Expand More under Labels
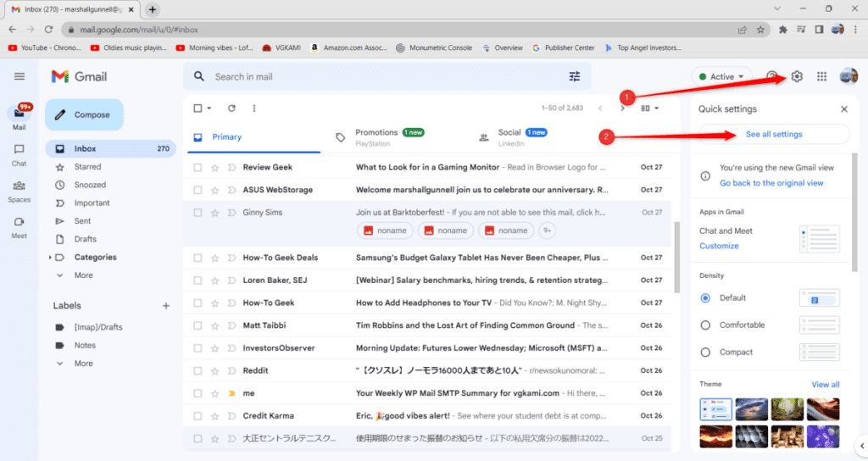 pos(84,364)
